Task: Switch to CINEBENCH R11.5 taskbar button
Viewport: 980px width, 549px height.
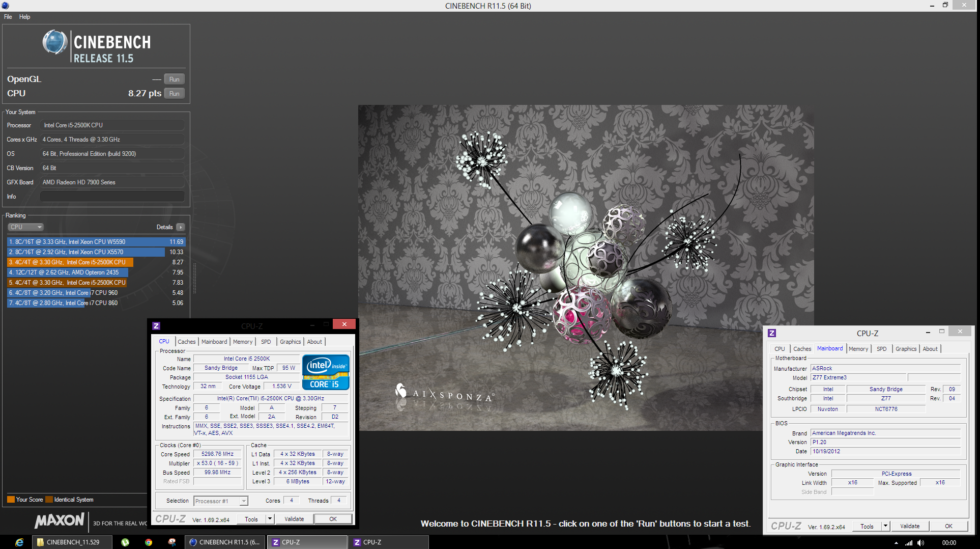Action: pyautogui.click(x=224, y=542)
